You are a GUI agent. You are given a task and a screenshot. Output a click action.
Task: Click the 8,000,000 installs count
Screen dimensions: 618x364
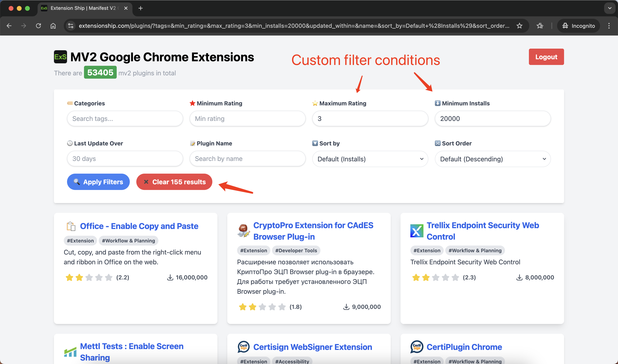pyautogui.click(x=539, y=277)
